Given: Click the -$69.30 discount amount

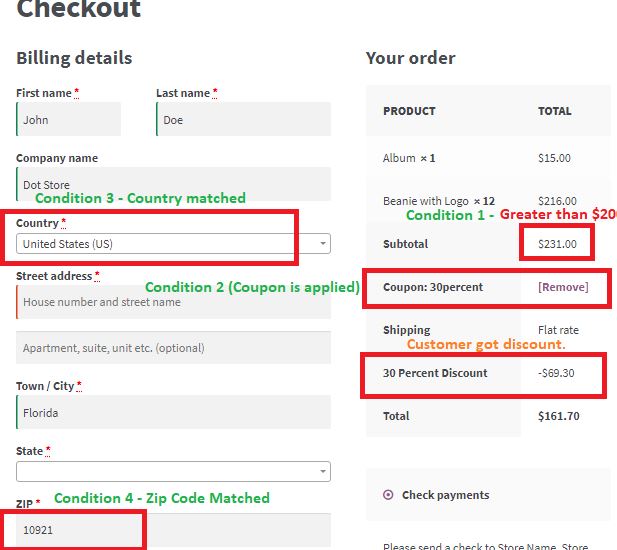Looking at the screenshot, I should (557, 373).
